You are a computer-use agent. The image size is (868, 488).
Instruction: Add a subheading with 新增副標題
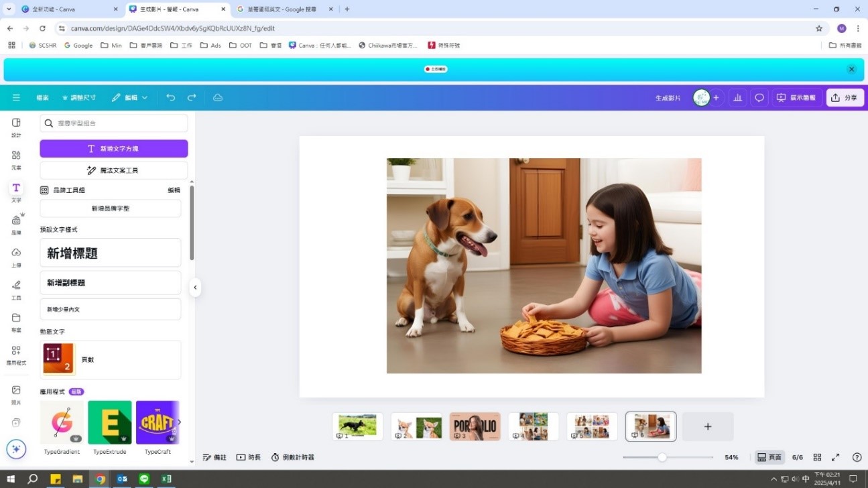tap(111, 283)
